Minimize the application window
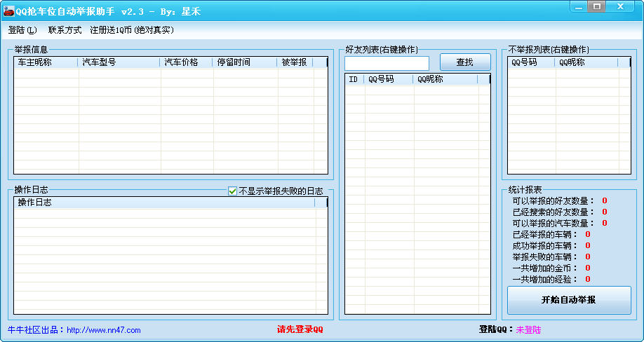Viewport: 644px width, 342px height. tap(579, 6)
